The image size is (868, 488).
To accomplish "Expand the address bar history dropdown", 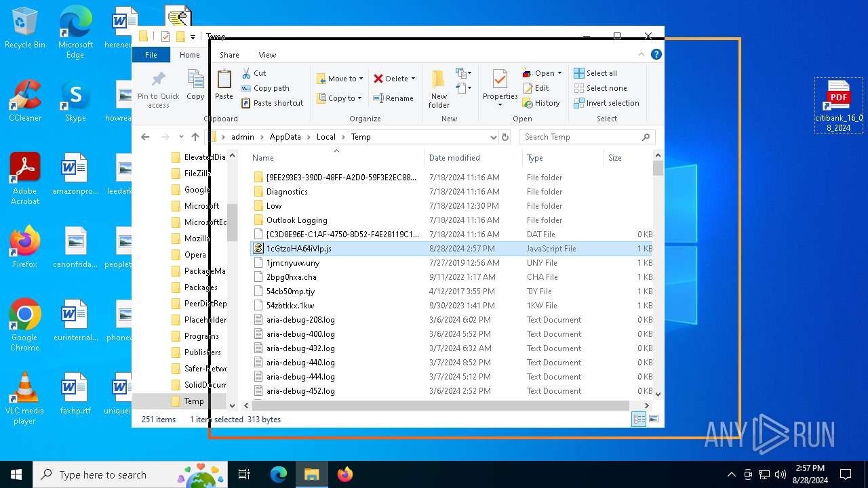I will point(493,137).
